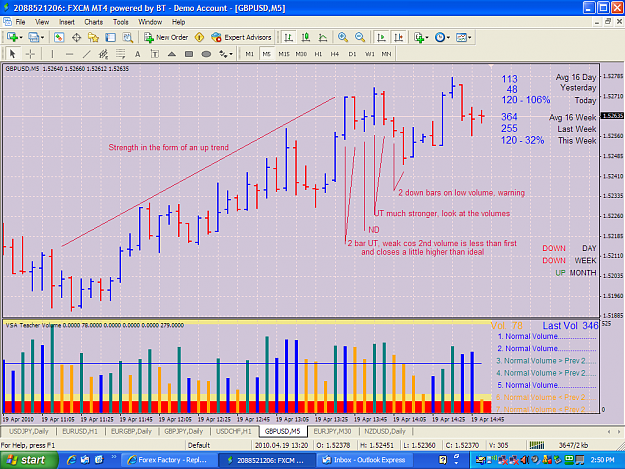Open the Navigator folder-star icon
This screenshot has height=469, width=625.
pyautogui.click(x=93, y=37)
